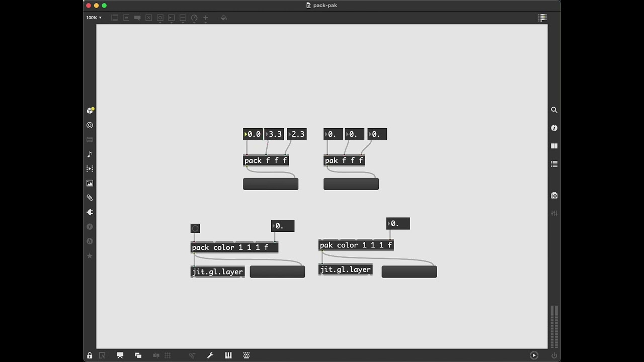Open the patcher windows icon in bottom toolbar

(x=138, y=355)
